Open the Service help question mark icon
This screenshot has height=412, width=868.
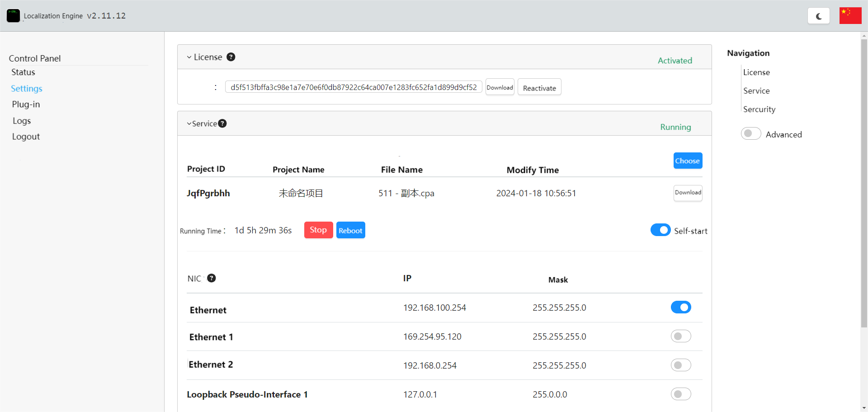222,123
